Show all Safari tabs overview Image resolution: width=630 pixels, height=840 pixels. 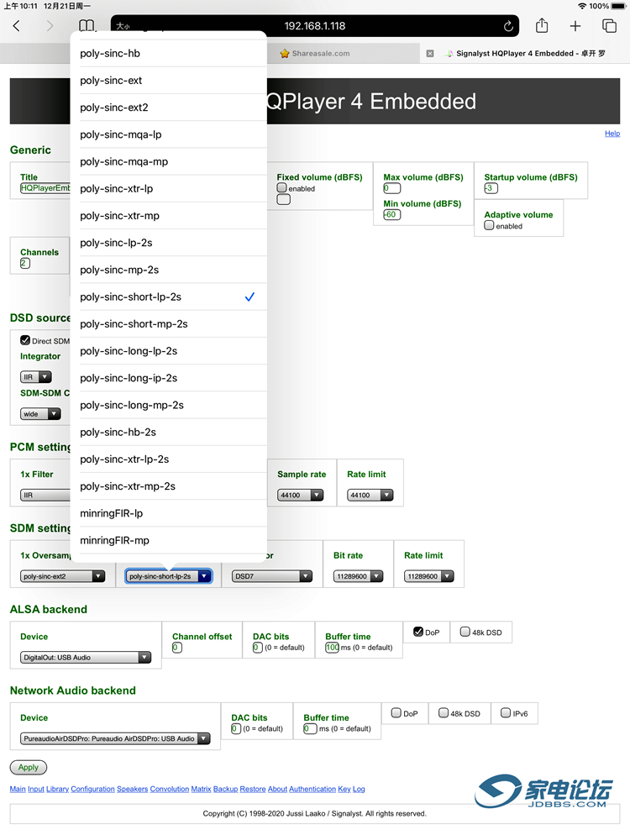pos(609,26)
